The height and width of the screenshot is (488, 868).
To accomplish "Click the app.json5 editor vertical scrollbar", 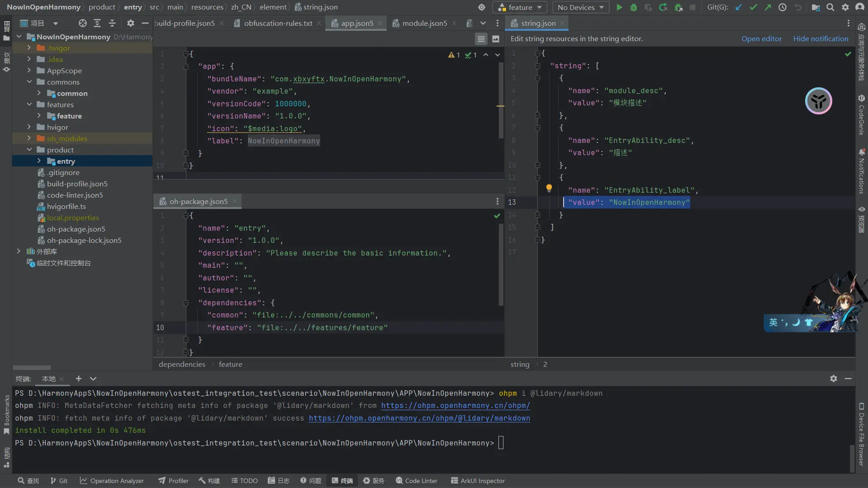I will click(501, 99).
